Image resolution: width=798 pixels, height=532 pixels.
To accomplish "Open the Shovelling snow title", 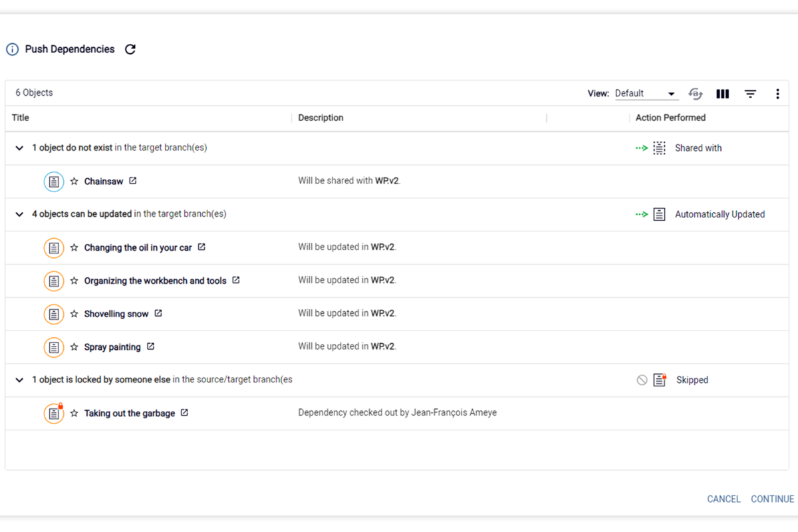I will click(x=116, y=314).
